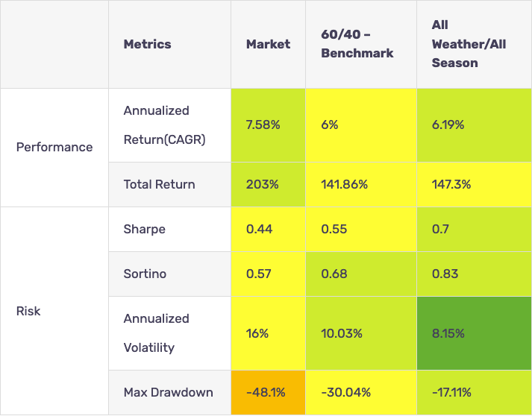This screenshot has width=532, height=416.
Task: Click the Max Drawdown metric label
Action: 168,392
